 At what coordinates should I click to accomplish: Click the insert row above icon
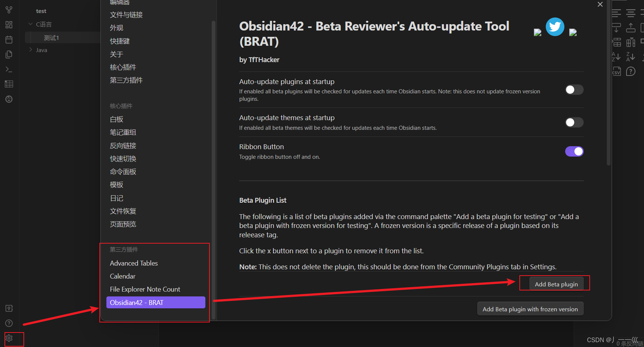point(616,42)
